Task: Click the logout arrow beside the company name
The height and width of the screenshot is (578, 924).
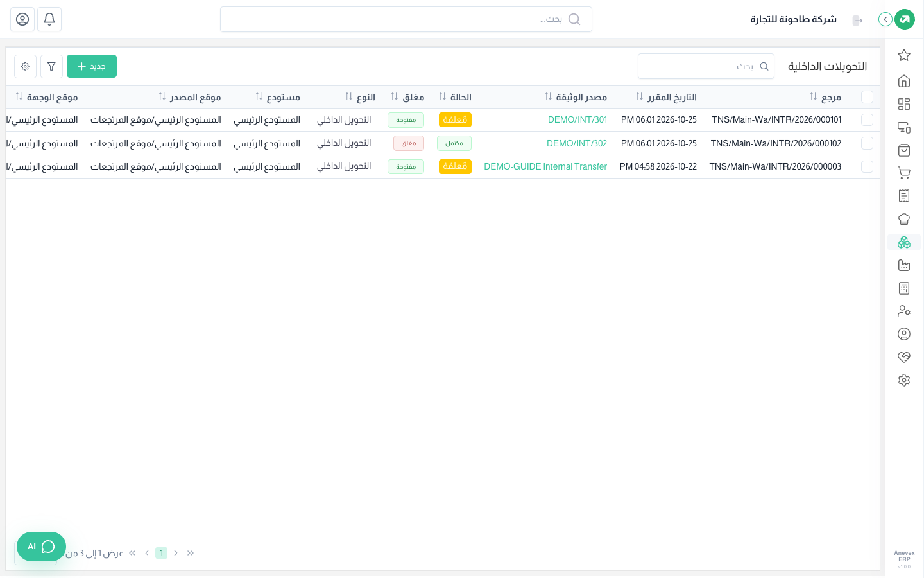Action: (x=857, y=21)
